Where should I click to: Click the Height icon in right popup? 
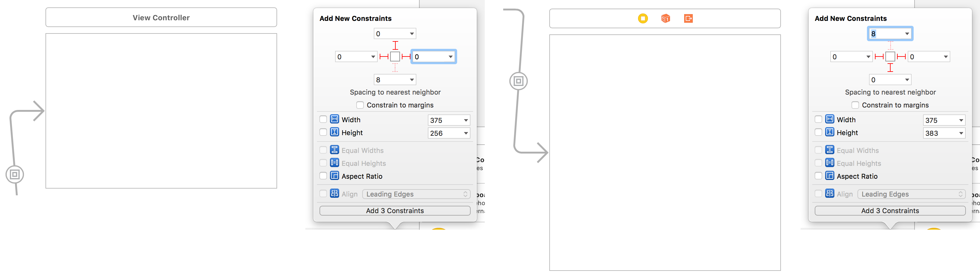click(x=830, y=132)
